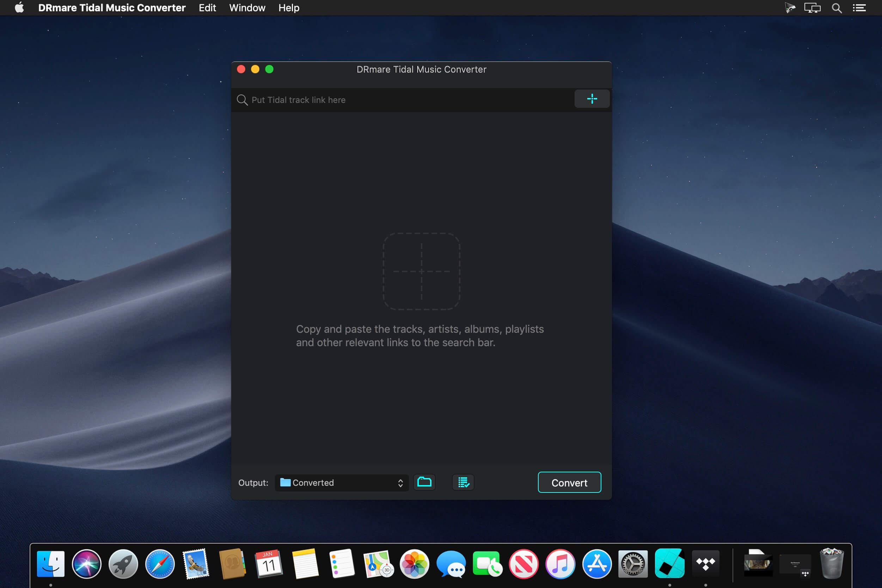Viewport: 882px width, 588px height.
Task: Open Tidal app in Dock
Action: click(705, 564)
